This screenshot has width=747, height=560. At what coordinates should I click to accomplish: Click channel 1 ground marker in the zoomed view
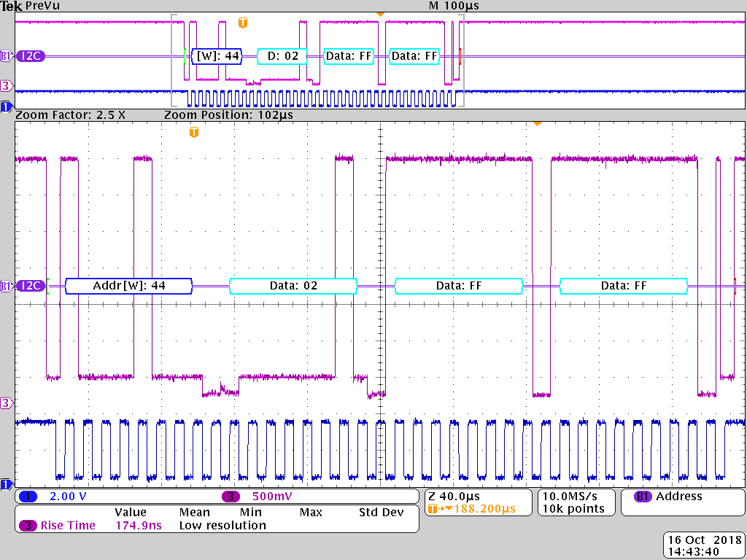(x=6, y=484)
